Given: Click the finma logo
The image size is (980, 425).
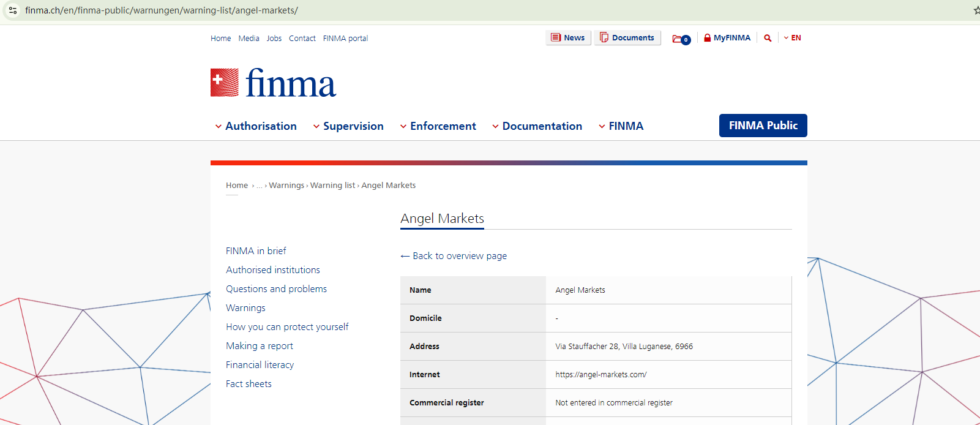Looking at the screenshot, I should pyautogui.click(x=273, y=83).
